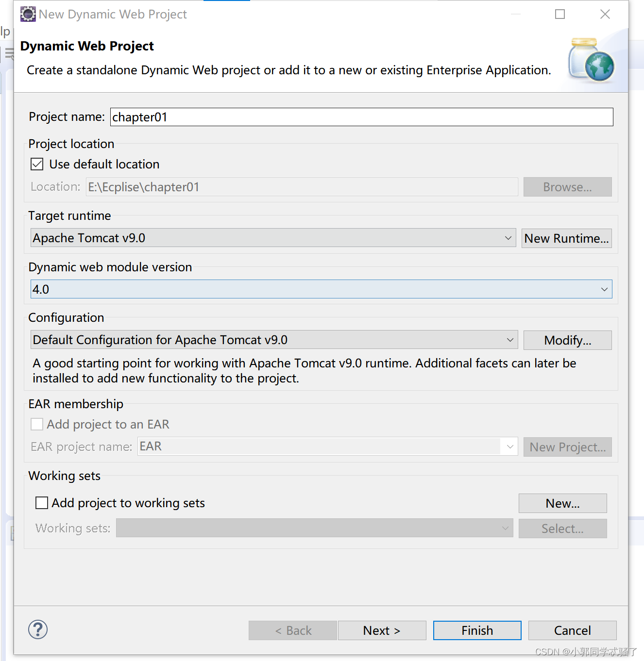Open the Working sets dropdown
644x661 pixels.
(x=314, y=528)
